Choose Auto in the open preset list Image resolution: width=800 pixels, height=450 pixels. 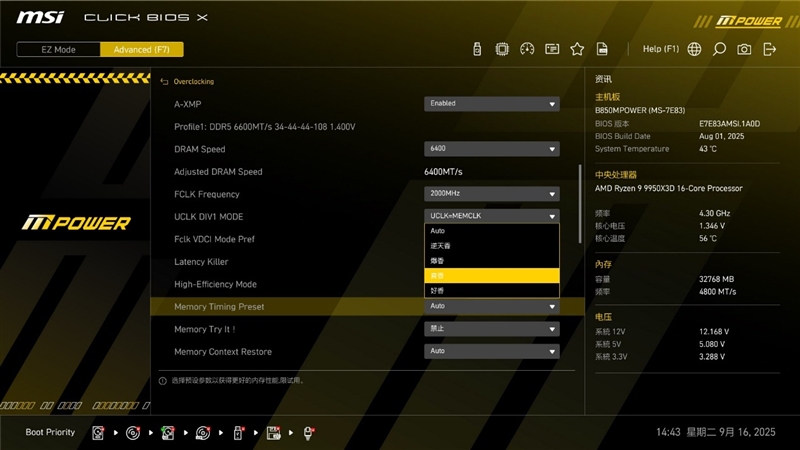[x=492, y=231]
